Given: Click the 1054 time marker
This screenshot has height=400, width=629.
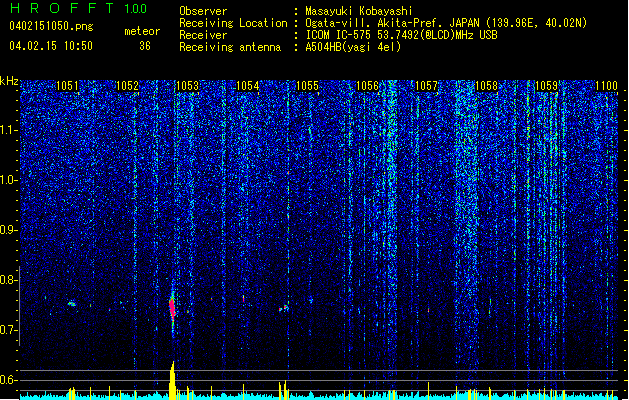Looking at the screenshot, I should pyautogui.click(x=248, y=86).
